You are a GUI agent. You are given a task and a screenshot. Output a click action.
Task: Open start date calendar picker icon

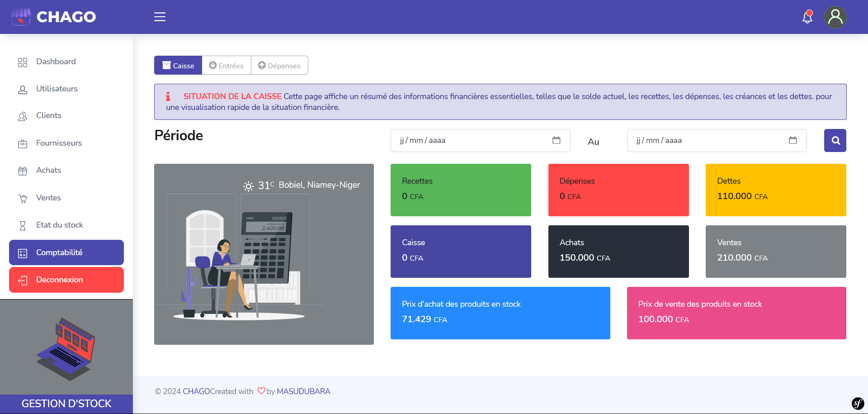(x=556, y=140)
